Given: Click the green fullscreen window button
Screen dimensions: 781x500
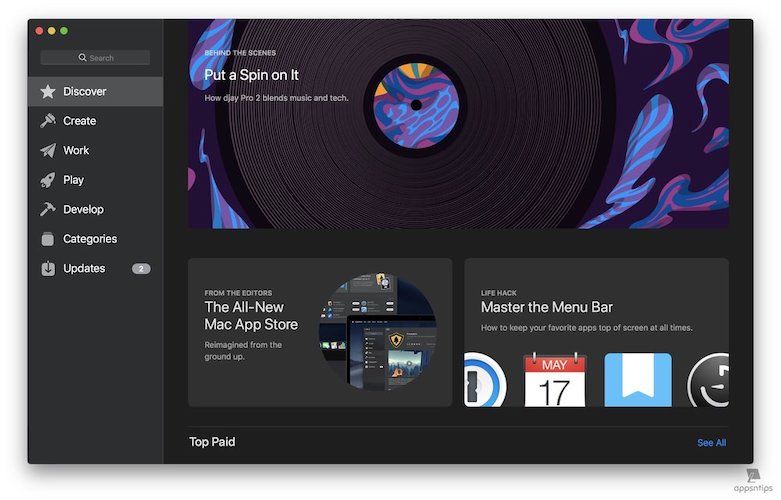Looking at the screenshot, I should [x=64, y=31].
